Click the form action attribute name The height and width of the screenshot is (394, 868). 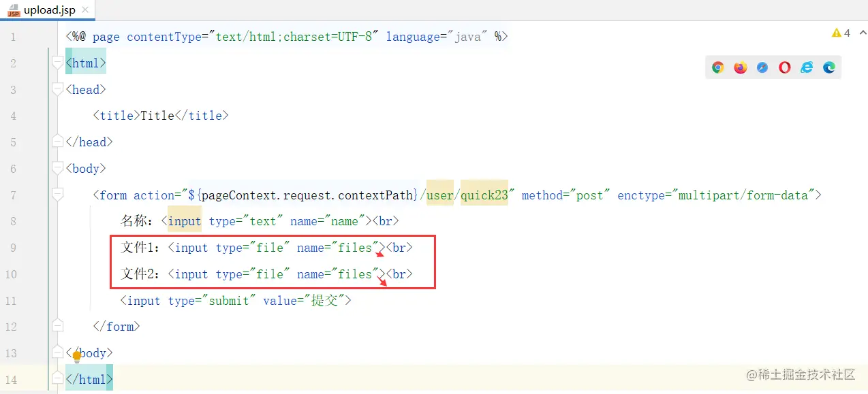click(154, 195)
